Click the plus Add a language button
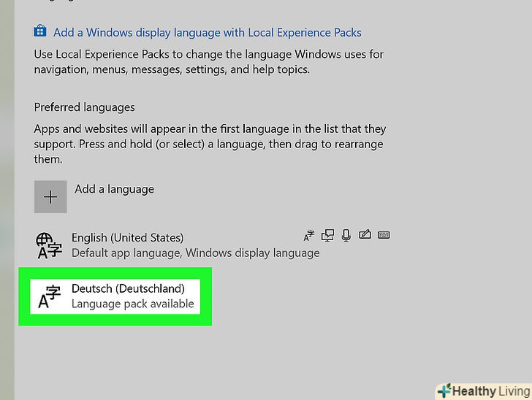This screenshot has height=400, width=532. (x=50, y=196)
